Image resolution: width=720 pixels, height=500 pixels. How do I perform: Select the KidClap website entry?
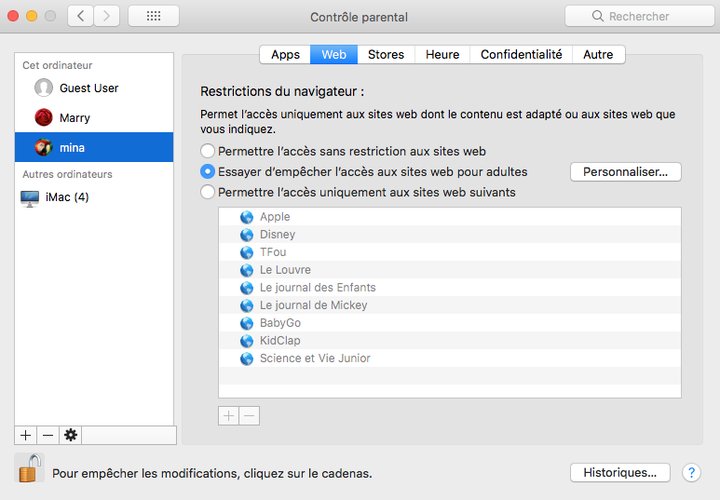point(450,341)
